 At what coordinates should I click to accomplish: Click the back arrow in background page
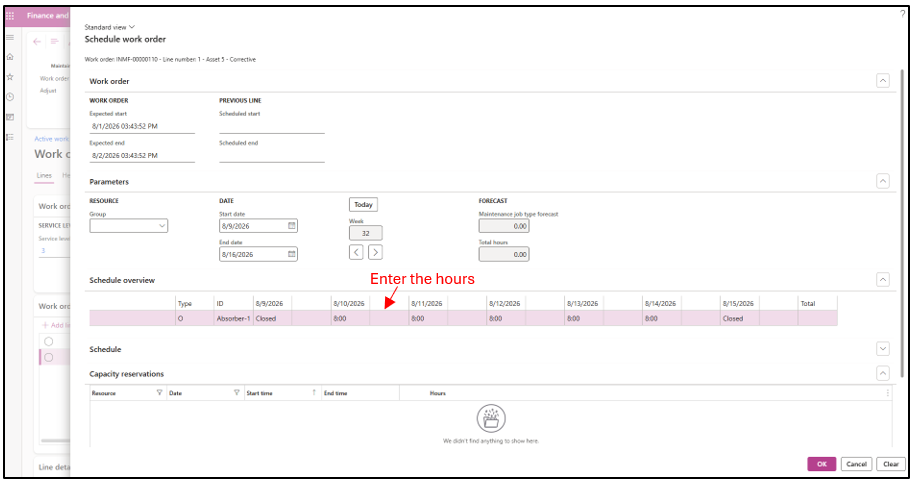tap(37, 41)
